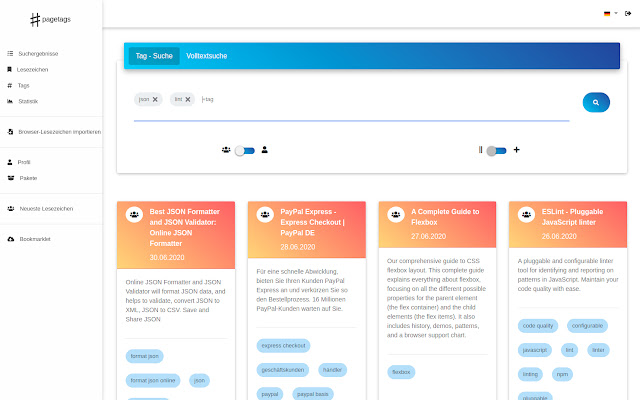The height and width of the screenshot is (400, 640).
Task: Toggle the OR/AND tag combination switch
Action: (496, 151)
